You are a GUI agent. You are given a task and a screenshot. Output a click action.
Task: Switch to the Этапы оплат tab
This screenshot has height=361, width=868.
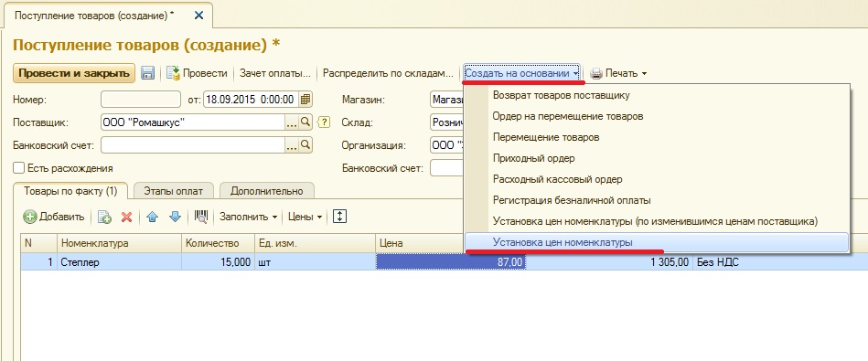[x=173, y=191]
